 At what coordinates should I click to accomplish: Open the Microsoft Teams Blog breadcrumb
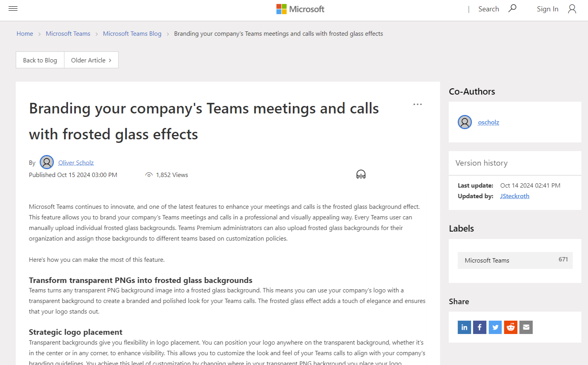tap(132, 33)
